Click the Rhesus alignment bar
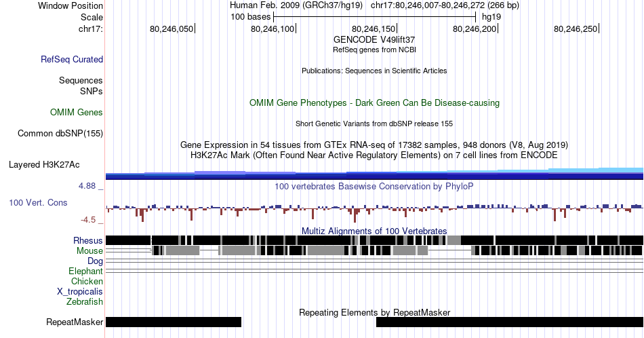 coord(374,240)
